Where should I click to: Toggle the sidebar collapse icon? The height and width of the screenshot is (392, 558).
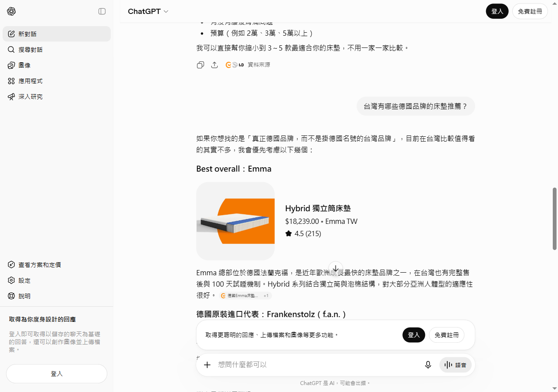pos(102,11)
